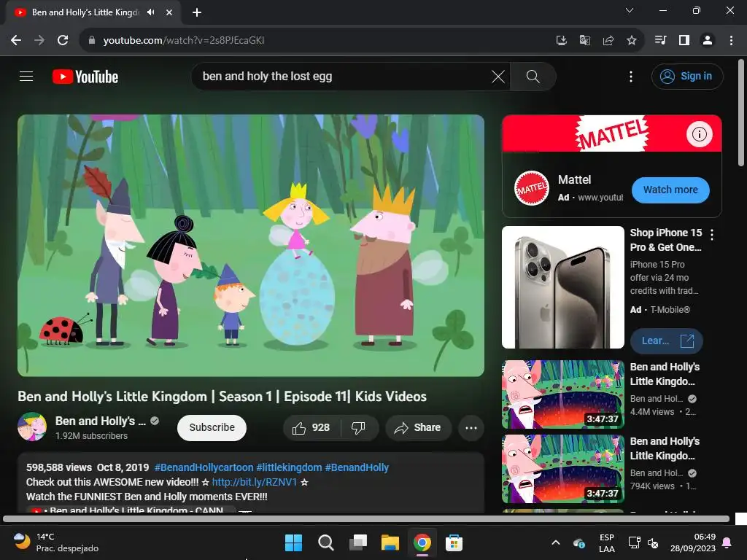The height and width of the screenshot is (560, 747).
Task: Open the #littlekingdom hashtag
Action: point(289,467)
